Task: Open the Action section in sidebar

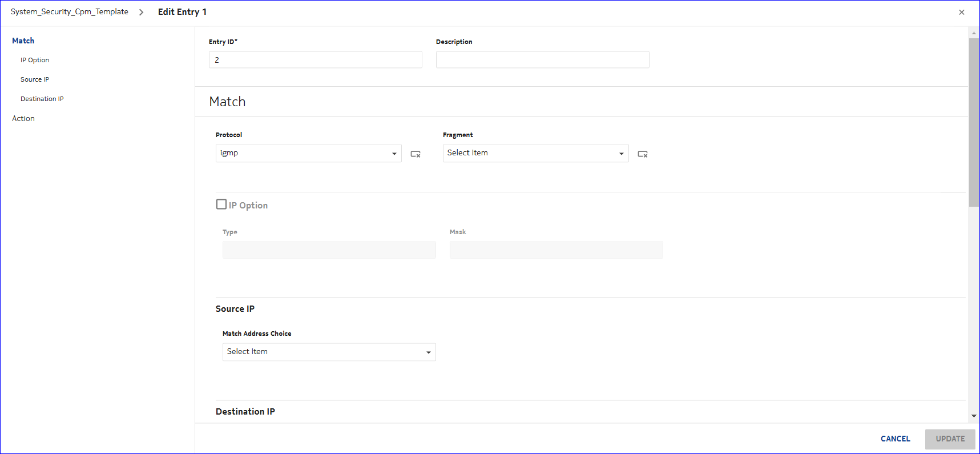Action: [x=23, y=118]
